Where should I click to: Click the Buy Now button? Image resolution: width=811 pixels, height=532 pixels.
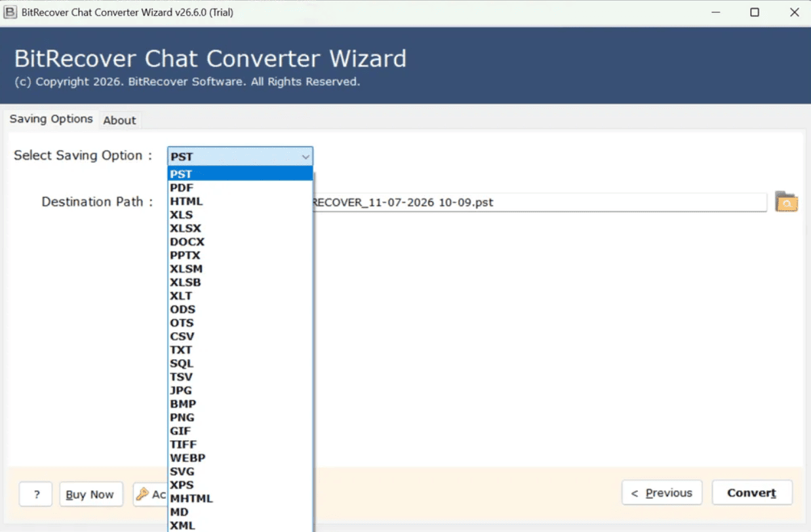pyautogui.click(x=90, y=494)
